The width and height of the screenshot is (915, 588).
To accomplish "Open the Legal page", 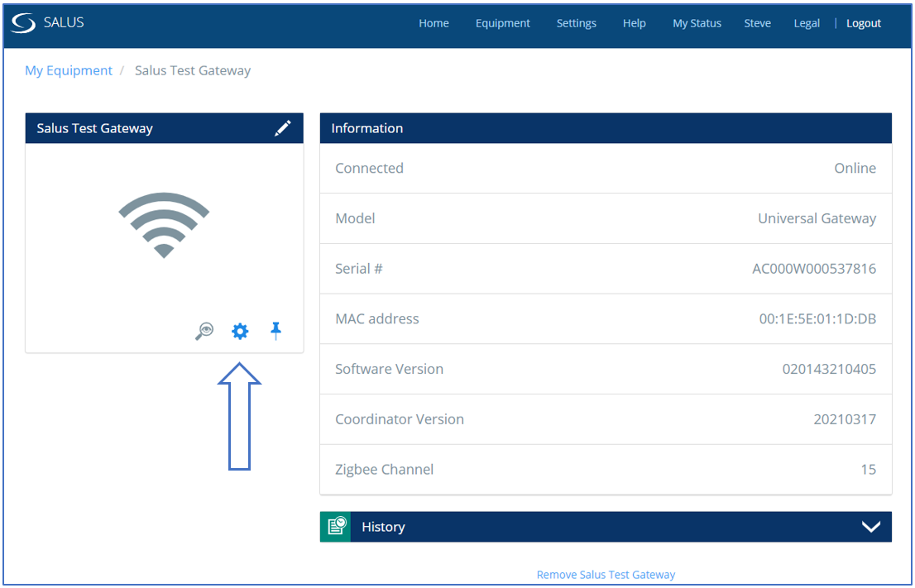I will coord(807,23).
